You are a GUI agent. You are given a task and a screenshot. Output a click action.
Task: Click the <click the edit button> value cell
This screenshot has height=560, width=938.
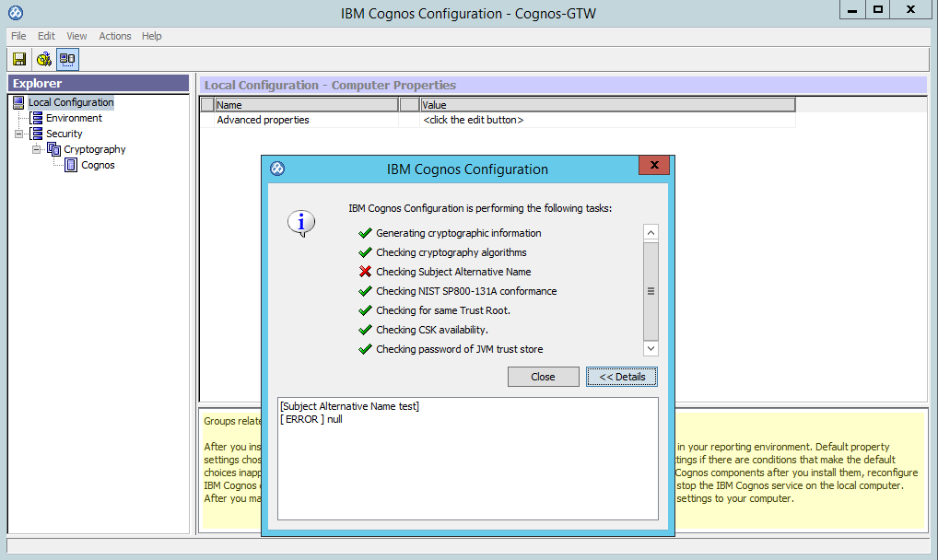coord(608,120)
